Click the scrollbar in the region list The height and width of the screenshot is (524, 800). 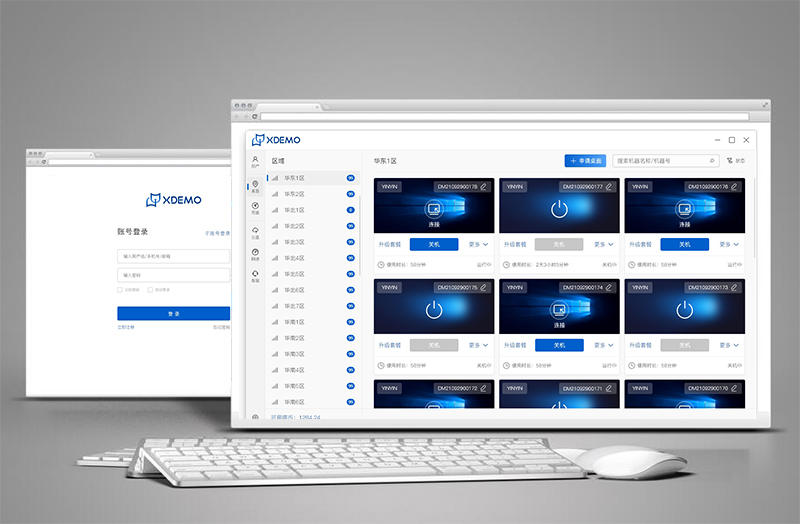(x=360, y=236)
